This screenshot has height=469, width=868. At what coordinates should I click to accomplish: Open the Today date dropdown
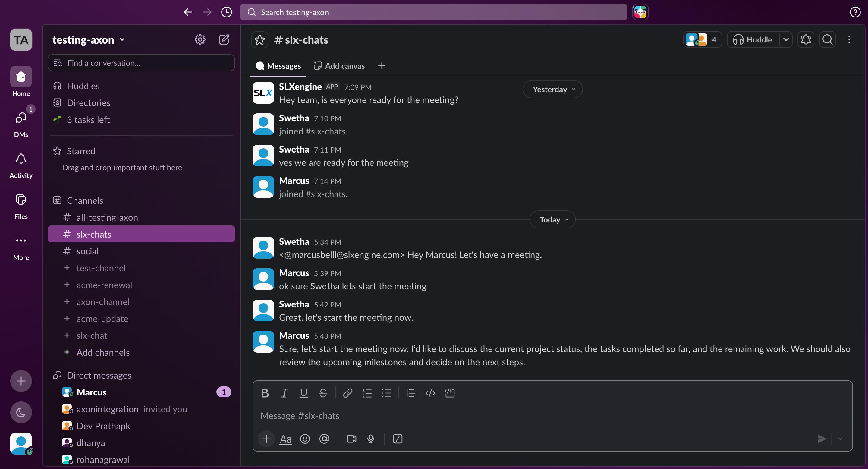coord(552,219)
